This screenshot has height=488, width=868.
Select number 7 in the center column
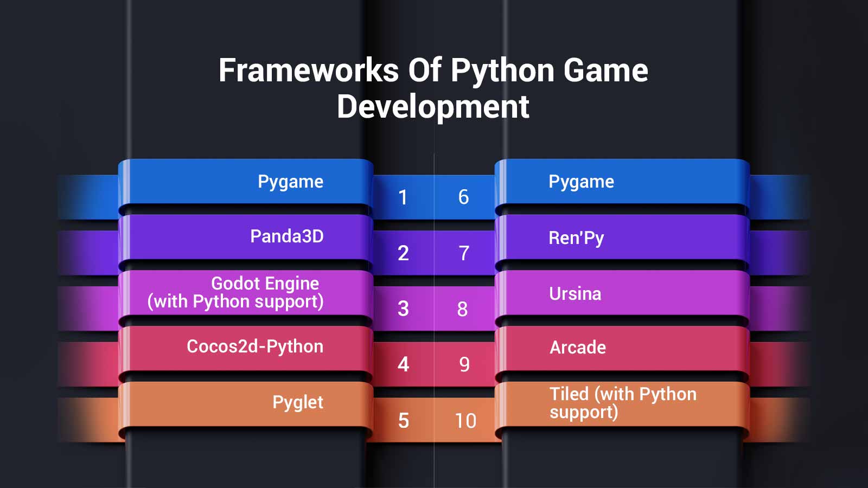[464, 253]
